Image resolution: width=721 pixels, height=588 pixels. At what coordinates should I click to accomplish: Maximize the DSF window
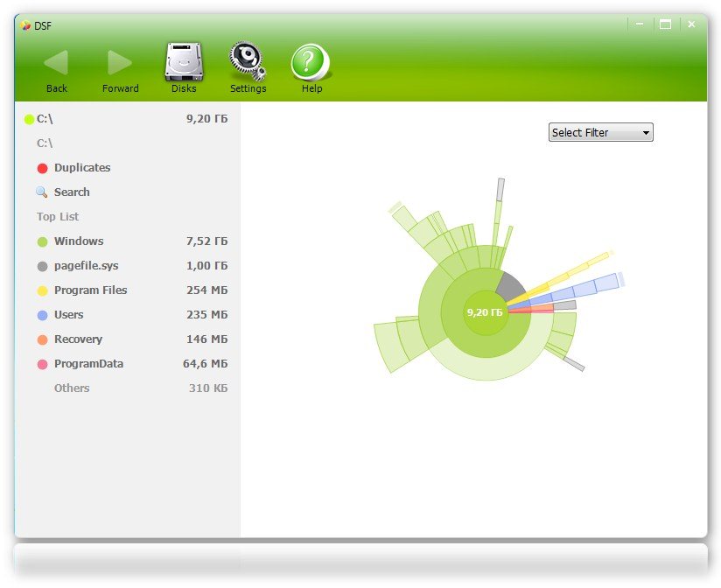pyautogui.click(x=665, y=24)
